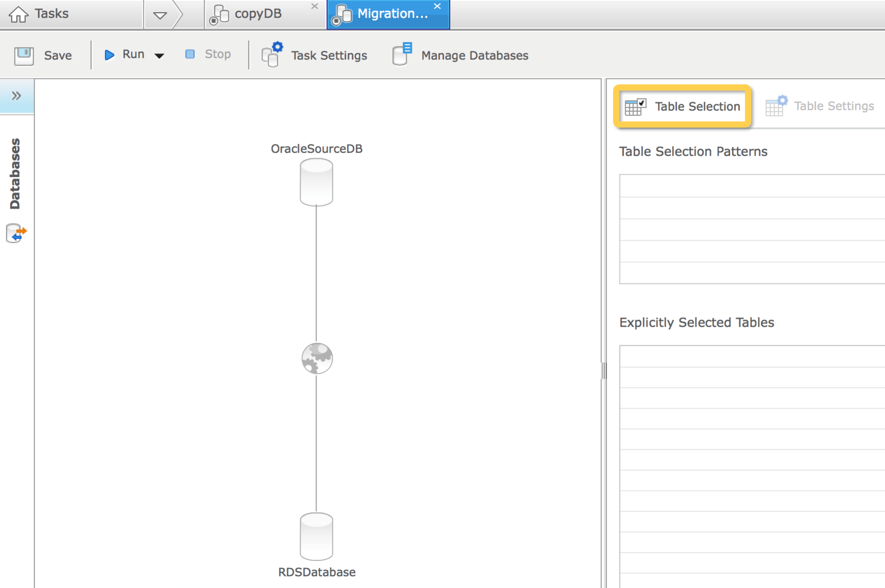
Task: Click the gear globe task icon
Action: 317,359
